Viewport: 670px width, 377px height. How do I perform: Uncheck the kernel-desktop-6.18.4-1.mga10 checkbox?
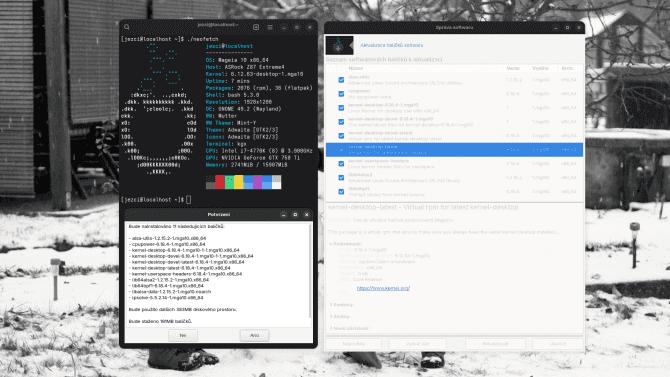(341, 108)
